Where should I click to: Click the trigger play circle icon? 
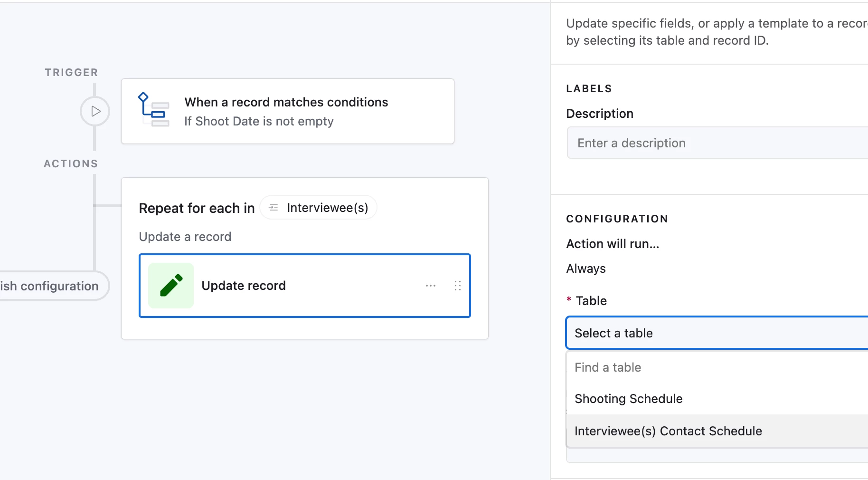95,111
